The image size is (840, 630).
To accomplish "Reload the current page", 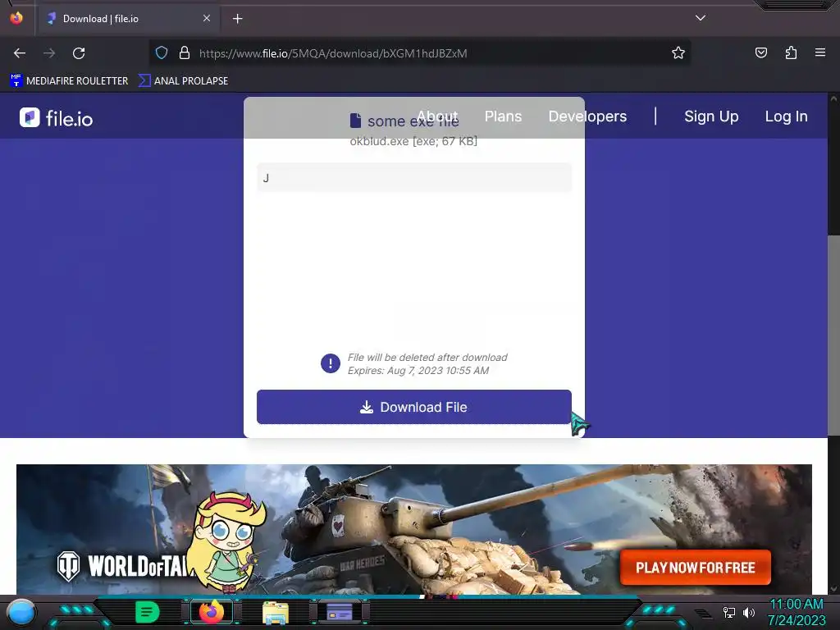I will pos(79,53).
